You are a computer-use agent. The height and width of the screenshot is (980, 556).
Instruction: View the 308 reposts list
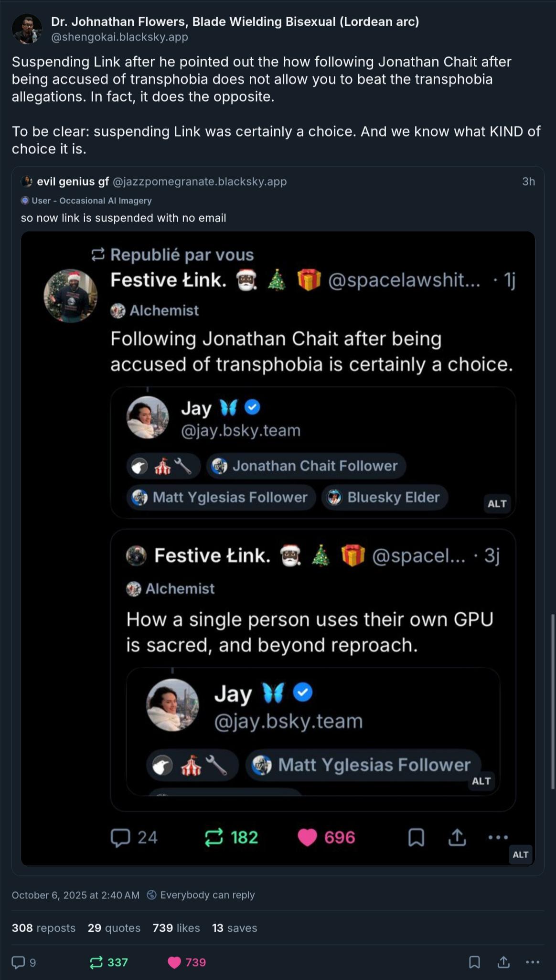tap(43, 928)
